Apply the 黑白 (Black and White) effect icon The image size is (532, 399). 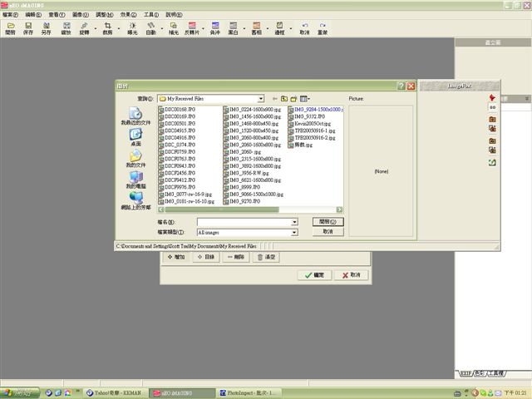pos(233,28)
